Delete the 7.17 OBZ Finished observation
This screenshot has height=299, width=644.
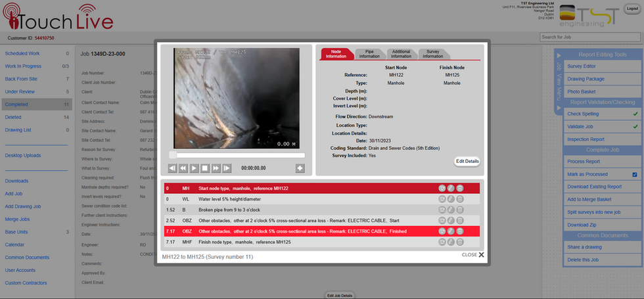click(460, 231)
